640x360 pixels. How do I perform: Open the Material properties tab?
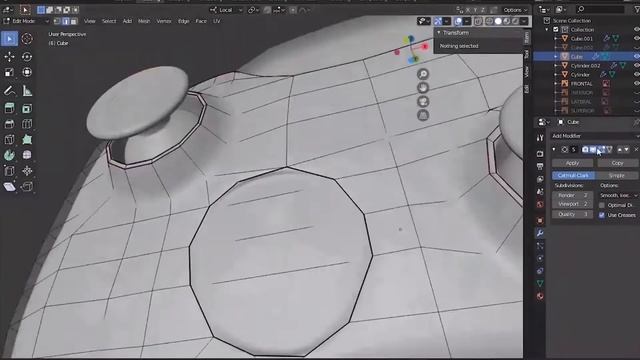pos(540,296)
